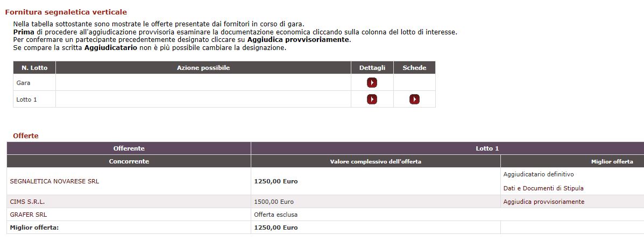Open details arrow for the Gara row
644x242 pixels.
coord(372,83)
